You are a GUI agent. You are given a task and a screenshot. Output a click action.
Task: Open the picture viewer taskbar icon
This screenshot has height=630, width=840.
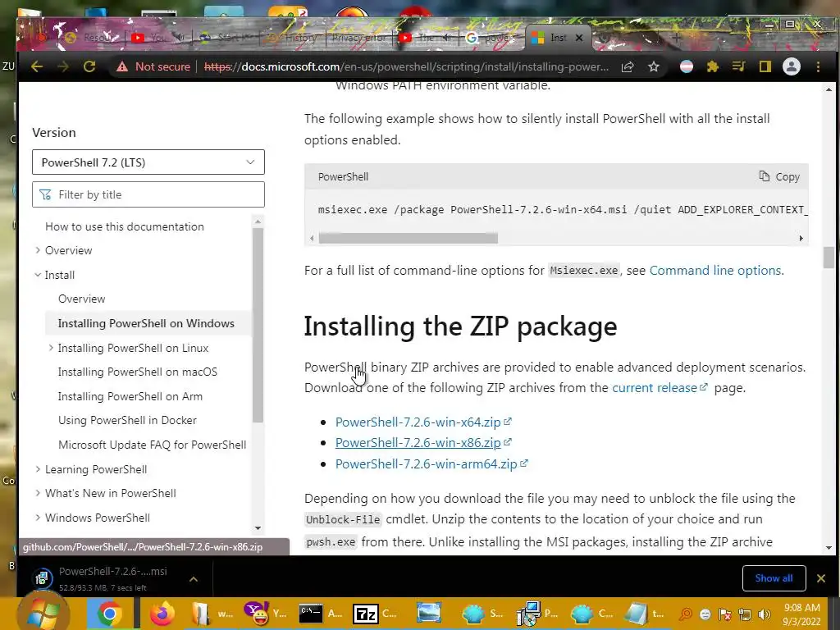tap(428, 614)
